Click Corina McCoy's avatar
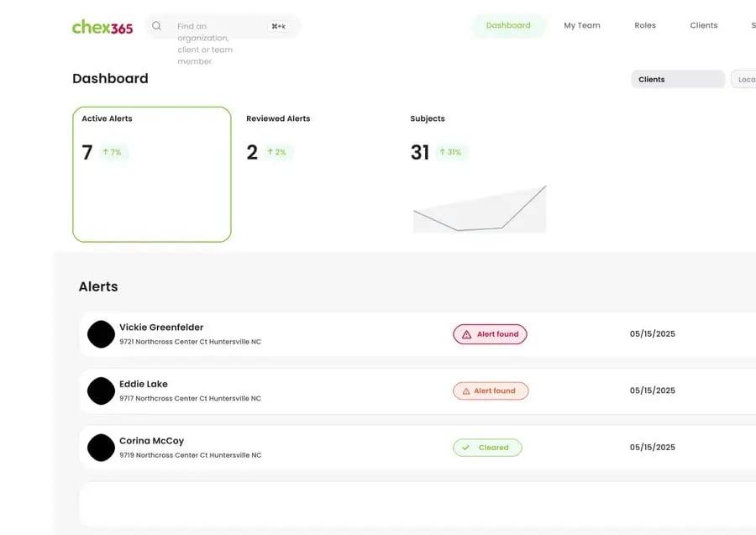Viewport: 756px width, 535px height. tap(102, 448)
